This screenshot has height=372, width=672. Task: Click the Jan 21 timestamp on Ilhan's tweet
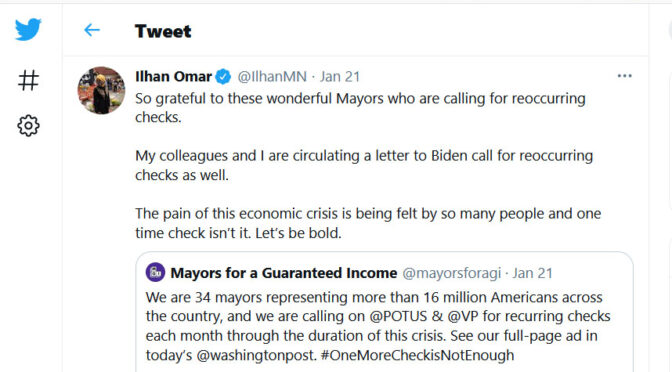click(x=339, y=77)
